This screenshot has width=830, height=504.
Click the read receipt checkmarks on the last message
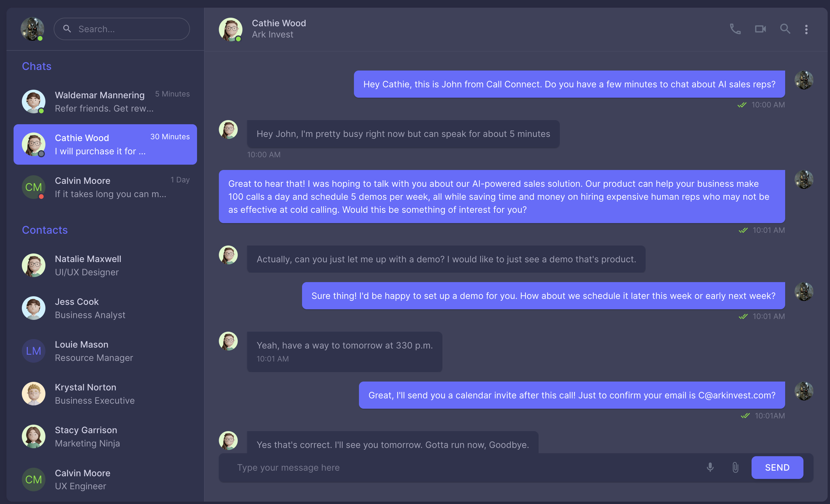click(745, 415)
